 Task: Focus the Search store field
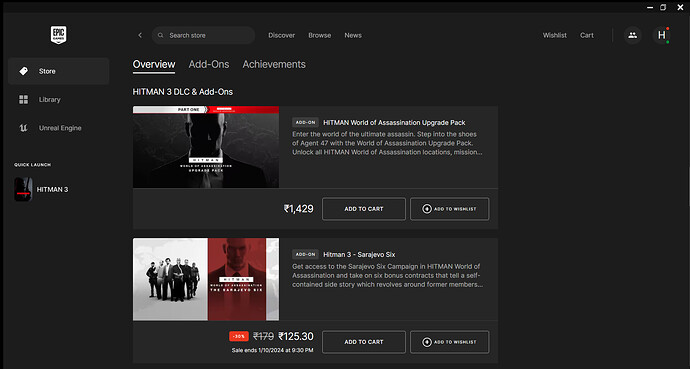point(203,35)
